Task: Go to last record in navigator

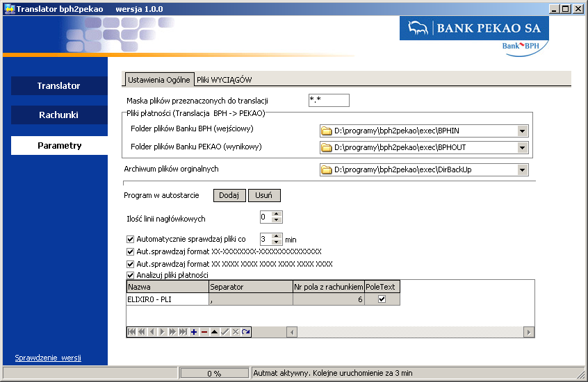Action: (183, 332)
